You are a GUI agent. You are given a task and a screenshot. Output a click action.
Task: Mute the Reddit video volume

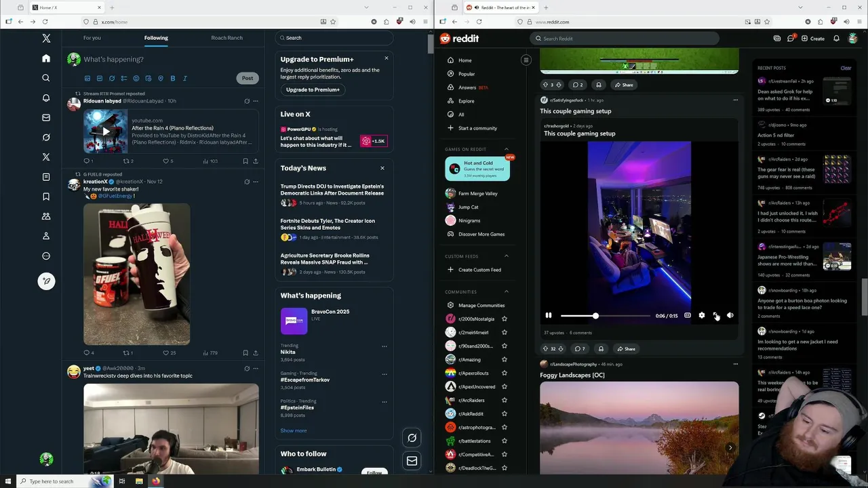730,315
